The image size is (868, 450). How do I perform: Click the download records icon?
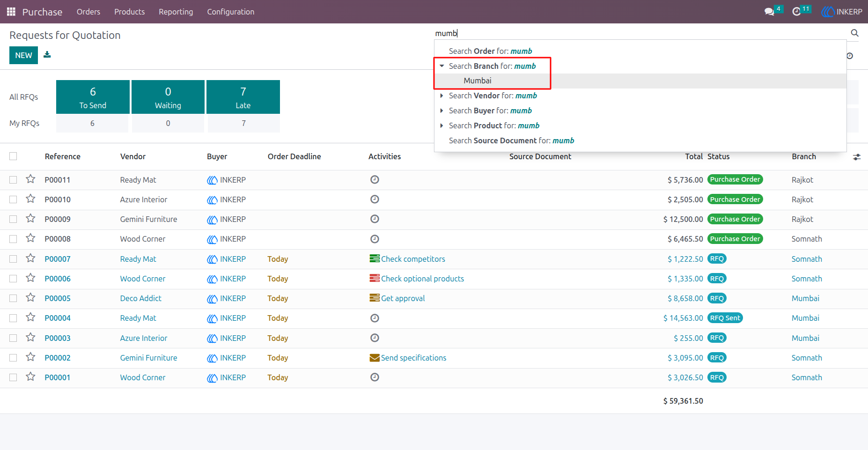(47, 55)
